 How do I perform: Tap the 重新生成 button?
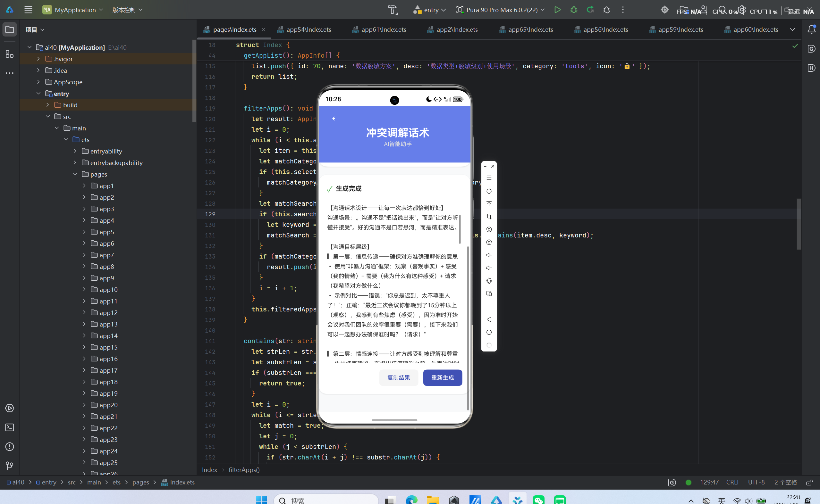(442, 377)
